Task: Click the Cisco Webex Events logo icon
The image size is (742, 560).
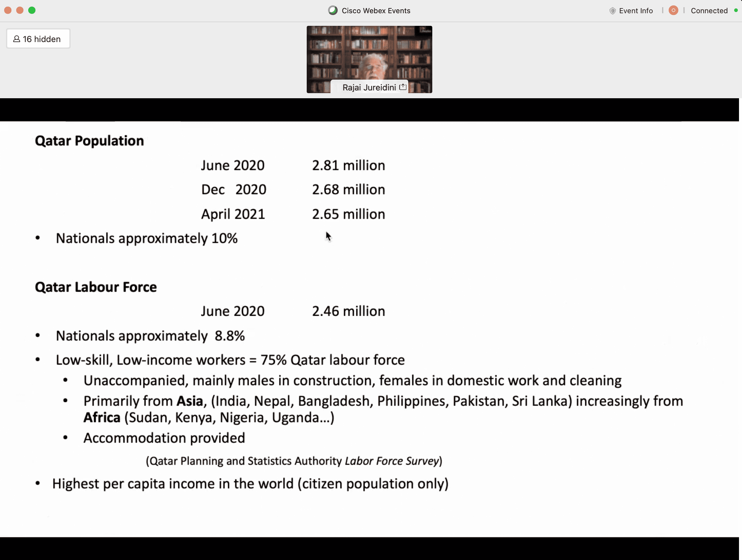Action: pyautogui.click(x=333, y=11)
